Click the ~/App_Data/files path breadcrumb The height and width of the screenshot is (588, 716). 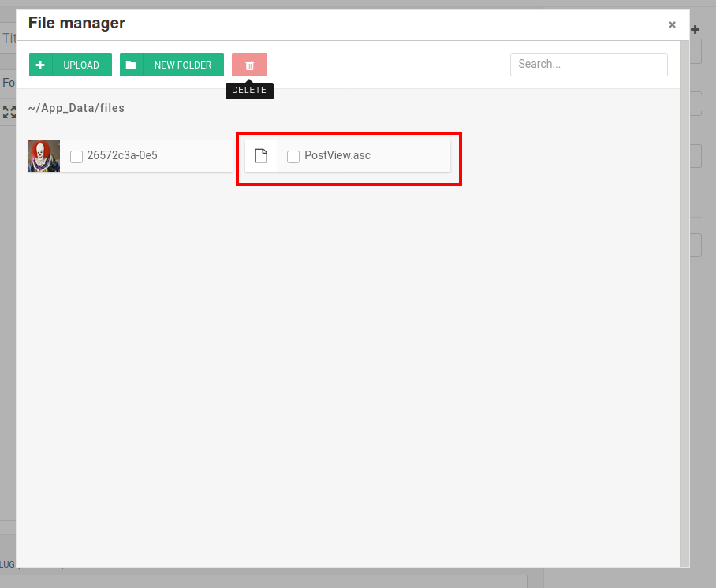pyautogui.click(x=76, y=108)
